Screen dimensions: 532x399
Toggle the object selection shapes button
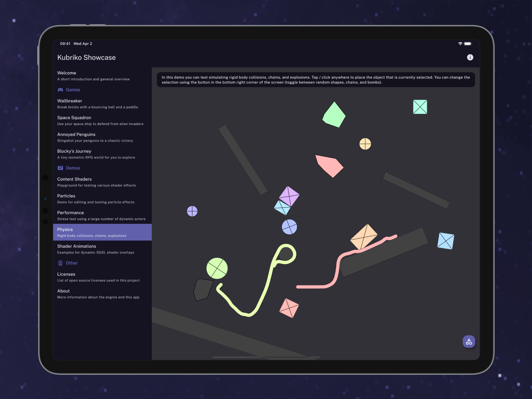pos(469,341)
